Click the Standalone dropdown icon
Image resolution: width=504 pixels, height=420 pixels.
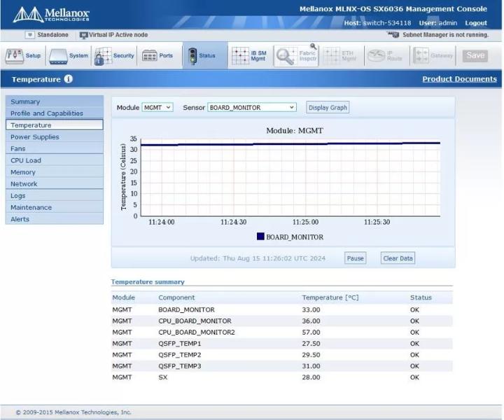(x=30, y=35)
